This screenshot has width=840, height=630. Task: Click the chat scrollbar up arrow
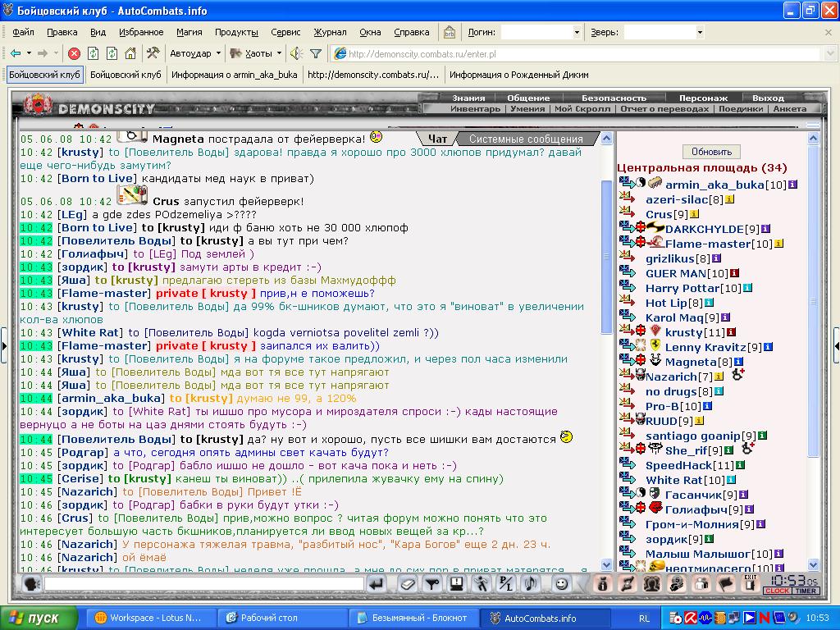tap(606, 138)
